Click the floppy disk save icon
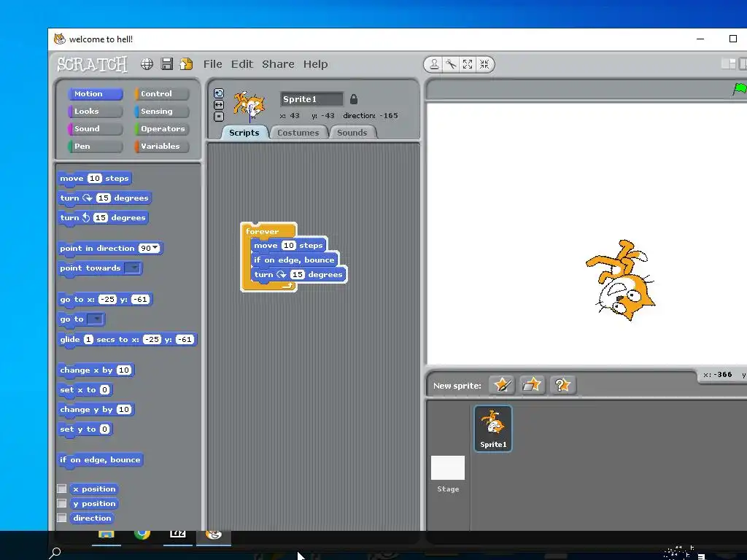 167,64
